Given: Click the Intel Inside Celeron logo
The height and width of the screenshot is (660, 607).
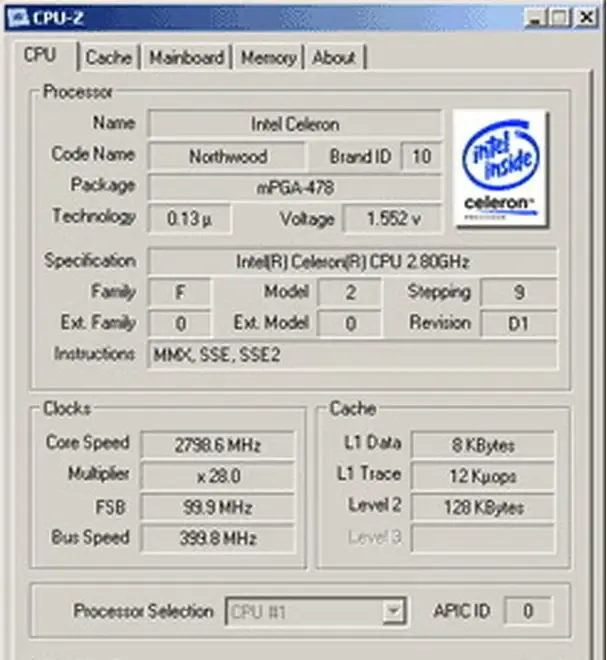Looking at the screenshot, I should pos(501,169).
